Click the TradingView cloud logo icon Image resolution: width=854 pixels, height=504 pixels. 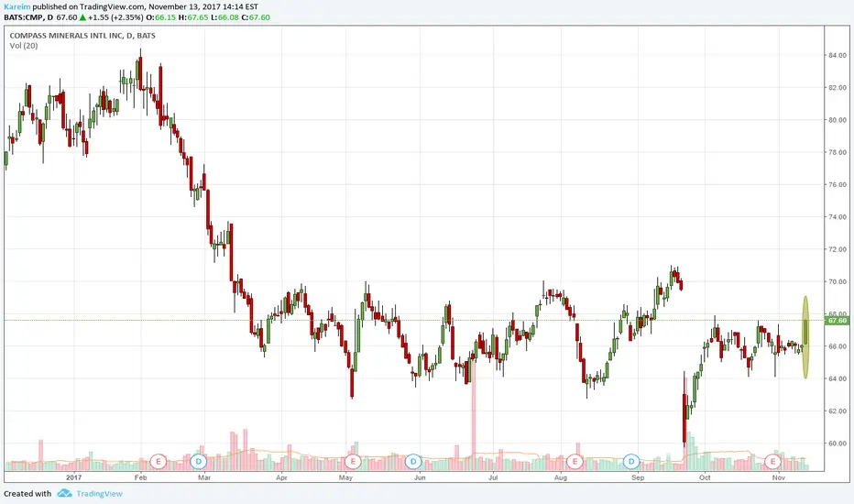pyautogui.click(x=64, y=493)
